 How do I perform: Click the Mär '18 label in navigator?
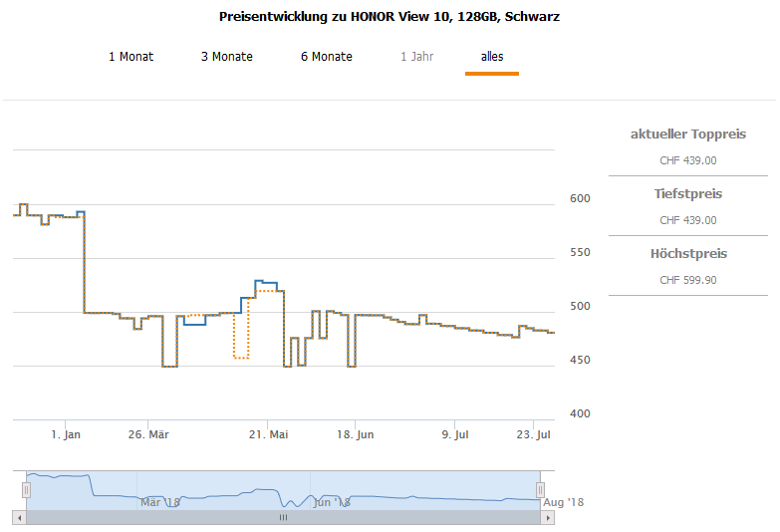(159, 502)
